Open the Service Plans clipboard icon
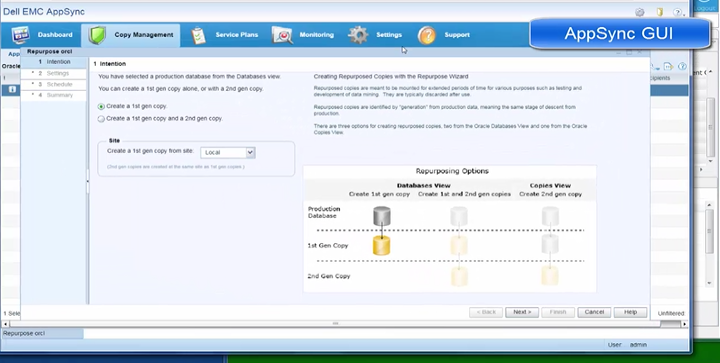This screenshot has height=363, width=720. tap(198, 35)
